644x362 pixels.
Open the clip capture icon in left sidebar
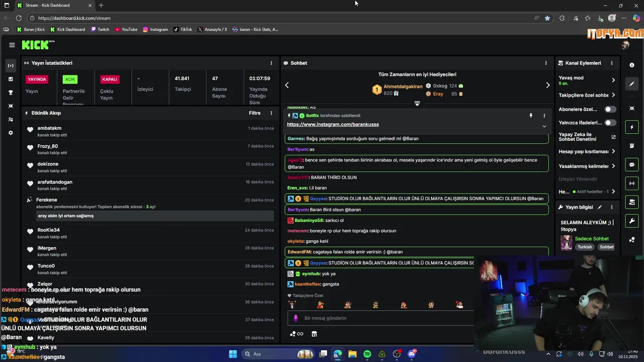pos(11,106)
